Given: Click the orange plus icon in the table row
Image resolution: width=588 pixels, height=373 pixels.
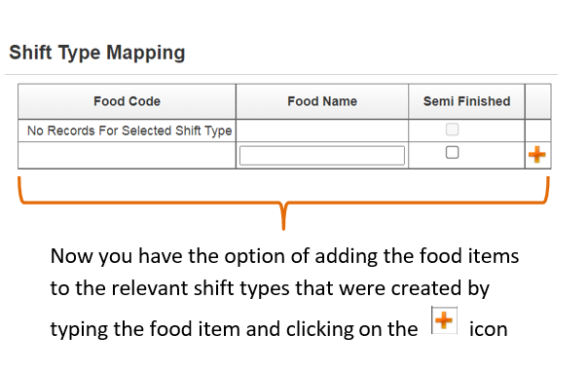Looking at the screenshot, I should [x=536, y=155].
